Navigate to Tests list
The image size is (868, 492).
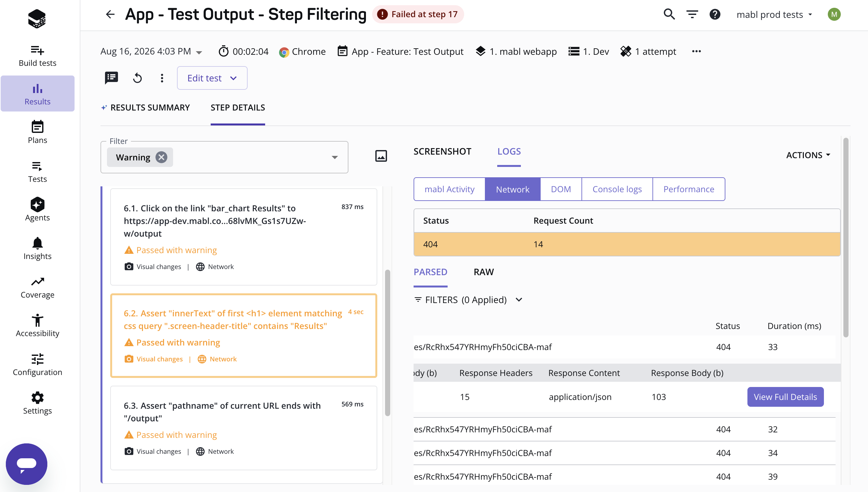pos(38,172)
